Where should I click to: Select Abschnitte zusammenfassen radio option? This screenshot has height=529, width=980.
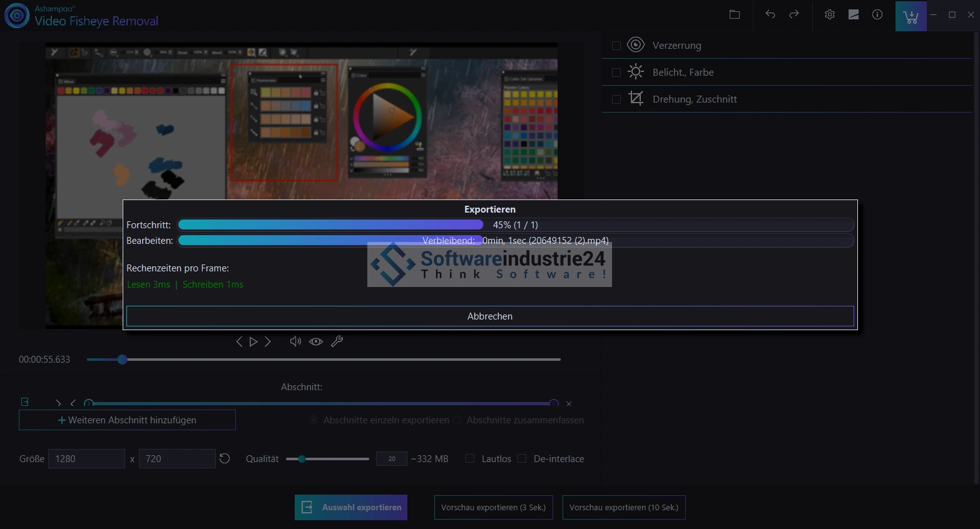(x=457, y=420)
